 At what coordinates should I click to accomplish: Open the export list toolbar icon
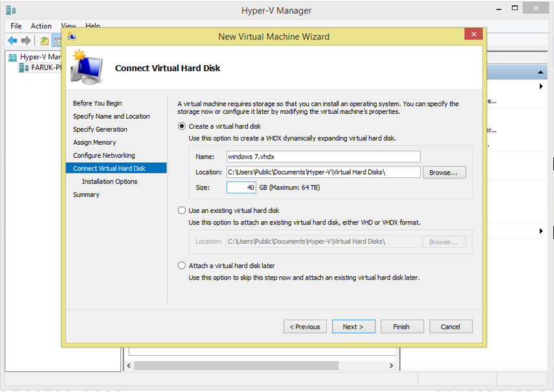43,39
